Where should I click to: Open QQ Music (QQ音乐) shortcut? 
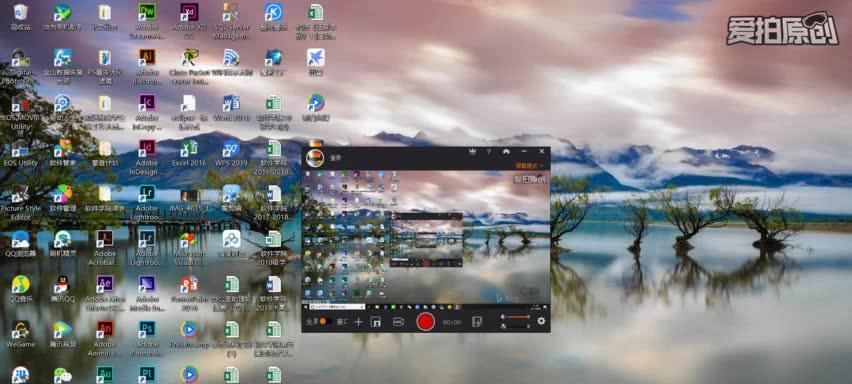pyautogui.click(x=21, y=288)
